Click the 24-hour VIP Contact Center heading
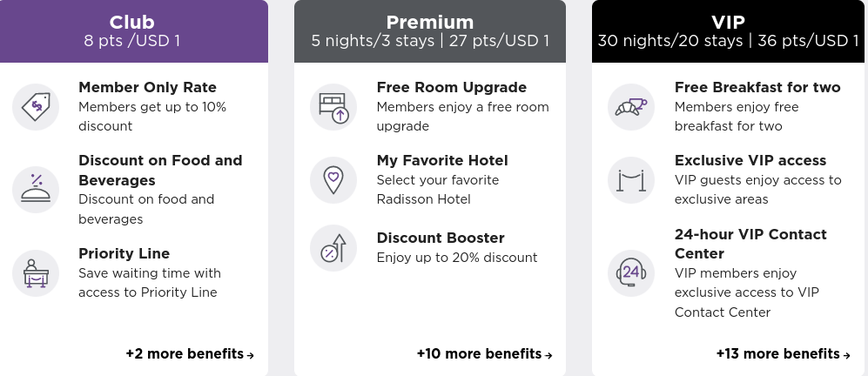 coord(750,244)
